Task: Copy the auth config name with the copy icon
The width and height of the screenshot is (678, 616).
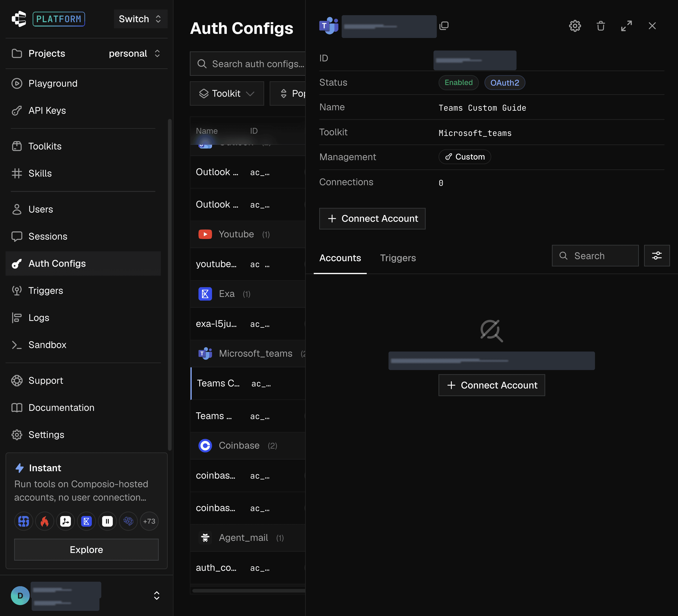Action: coord(444,26)
